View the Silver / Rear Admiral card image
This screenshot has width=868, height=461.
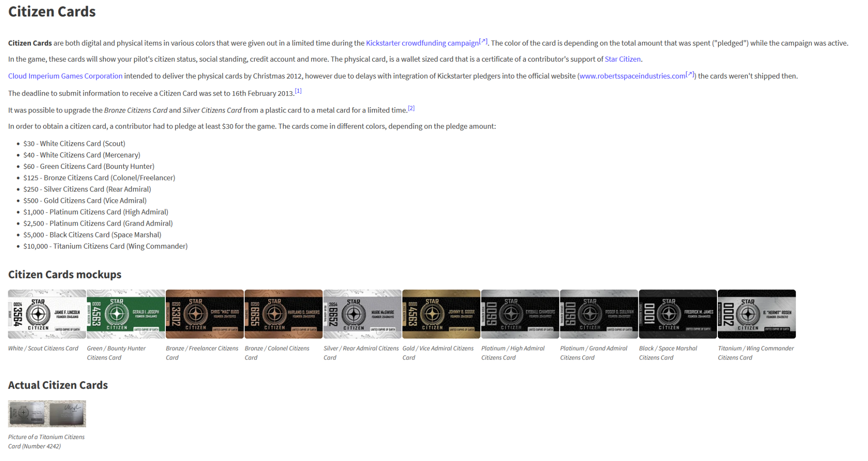tap(362, 314)
